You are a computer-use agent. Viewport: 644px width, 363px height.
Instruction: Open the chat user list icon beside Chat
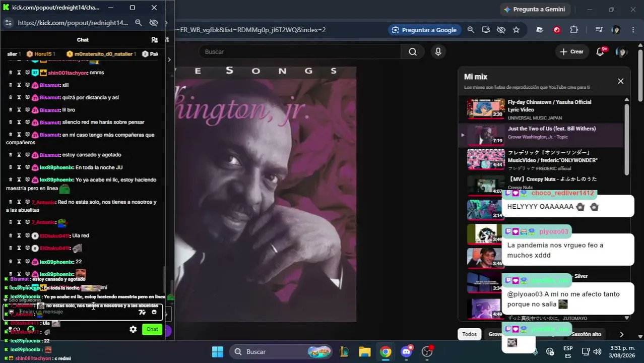click(x=155, y=40)
